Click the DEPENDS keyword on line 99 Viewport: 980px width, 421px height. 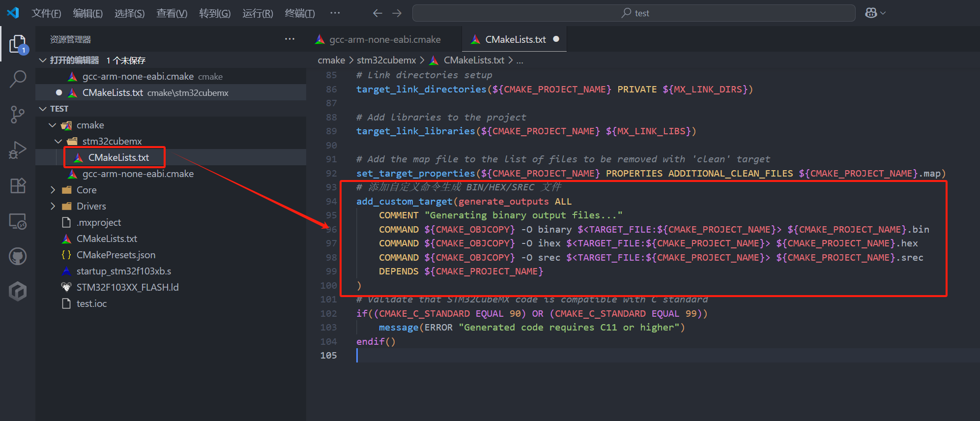pos(399,271)
